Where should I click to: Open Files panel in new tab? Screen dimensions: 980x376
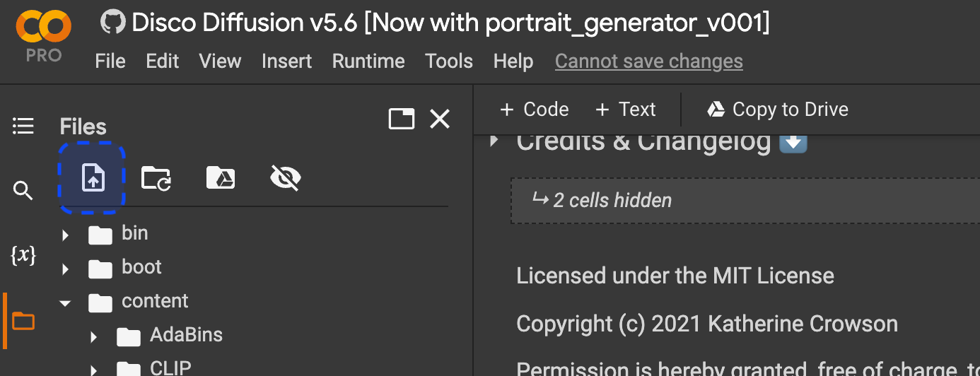tap(402, 119)
